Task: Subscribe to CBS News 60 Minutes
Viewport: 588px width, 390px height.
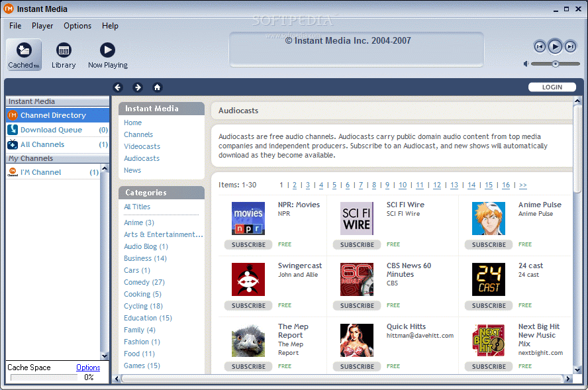Action: tap(357, 306)
